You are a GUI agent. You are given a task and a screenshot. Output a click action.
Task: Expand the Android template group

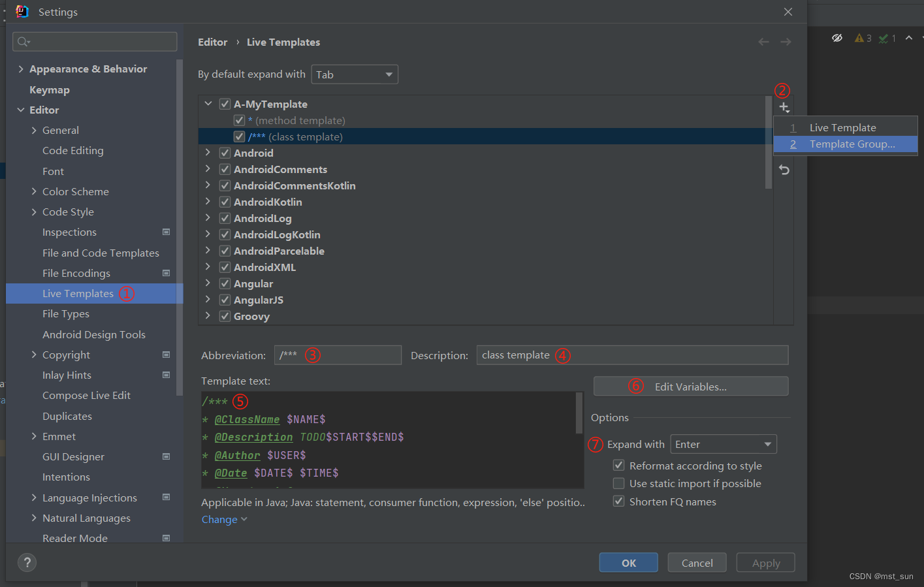tap(208, 153)
